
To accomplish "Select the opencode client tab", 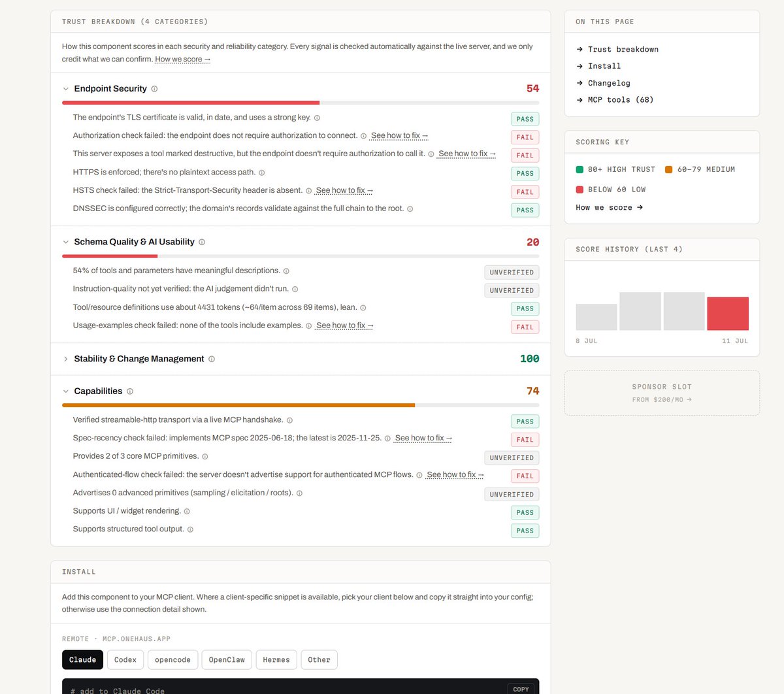I will pyautogui.click(x=172, y=660).
